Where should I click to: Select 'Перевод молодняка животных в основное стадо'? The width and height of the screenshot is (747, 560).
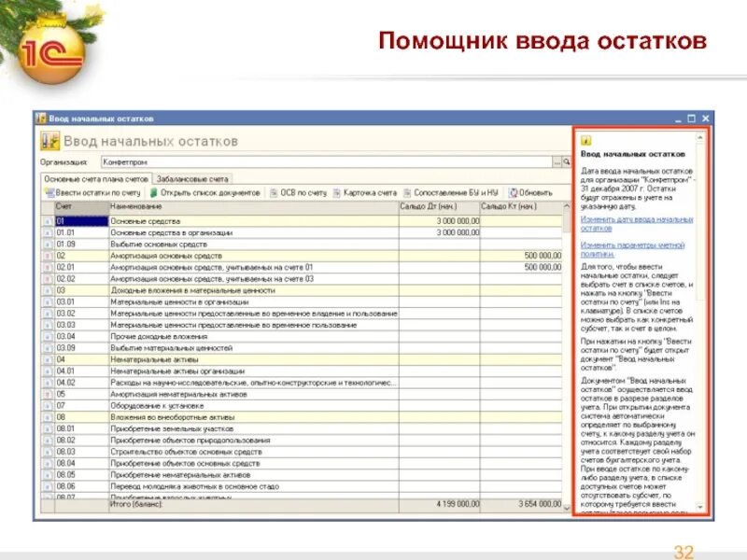[253, 486]
